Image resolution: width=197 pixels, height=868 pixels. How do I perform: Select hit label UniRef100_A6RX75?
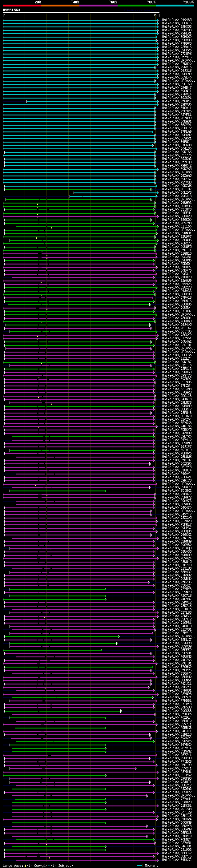click(x=177, y=243)
